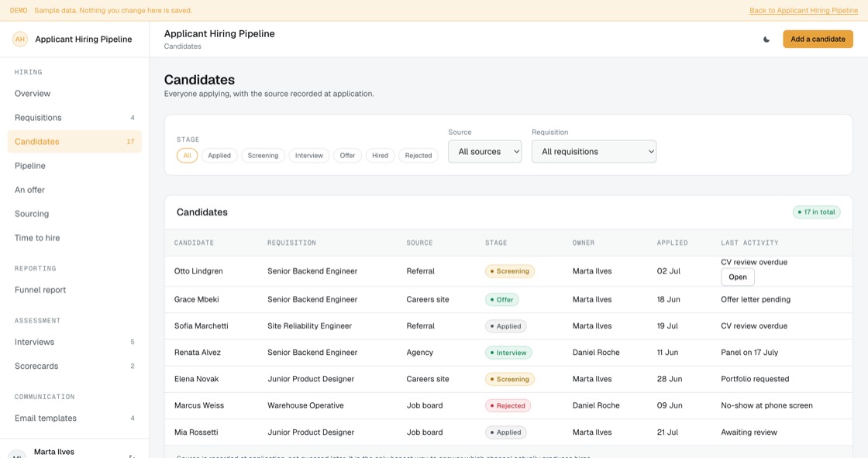The image size is (868, 458).
Task: Click Panel on 17 July activity text
Action: coord(749,353)
